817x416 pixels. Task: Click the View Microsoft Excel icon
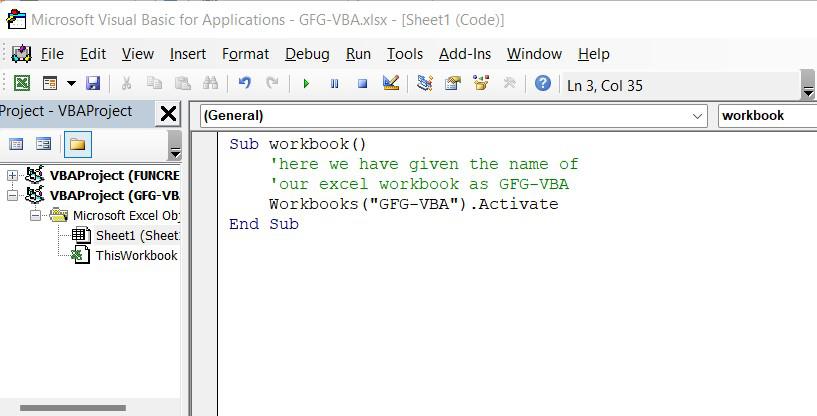pyautogui.click(x=21, y=84)
